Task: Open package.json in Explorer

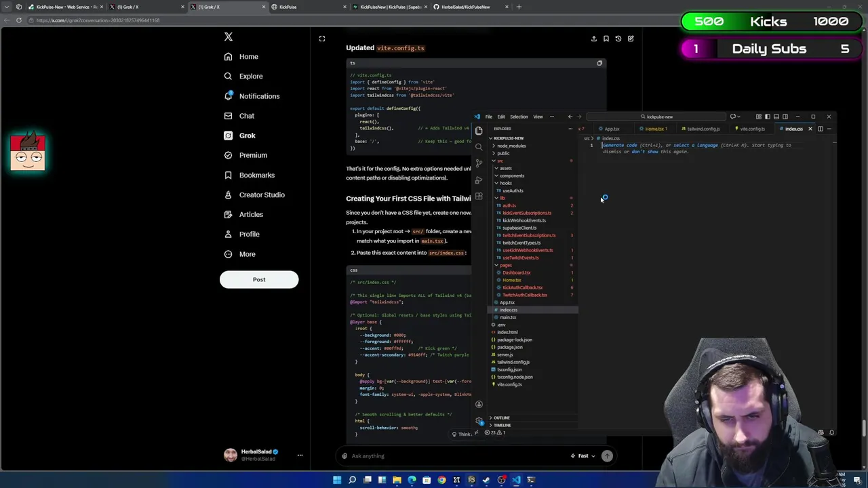Action: tap(509, 347)
